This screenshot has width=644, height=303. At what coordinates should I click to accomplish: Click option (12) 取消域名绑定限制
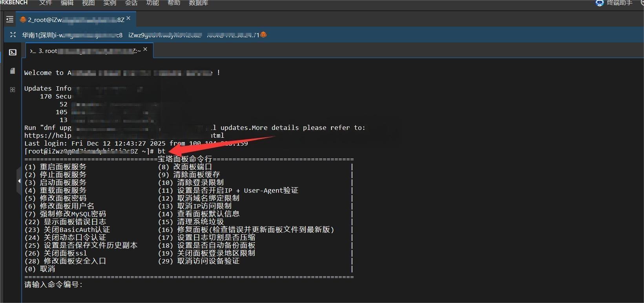(199, 198)
